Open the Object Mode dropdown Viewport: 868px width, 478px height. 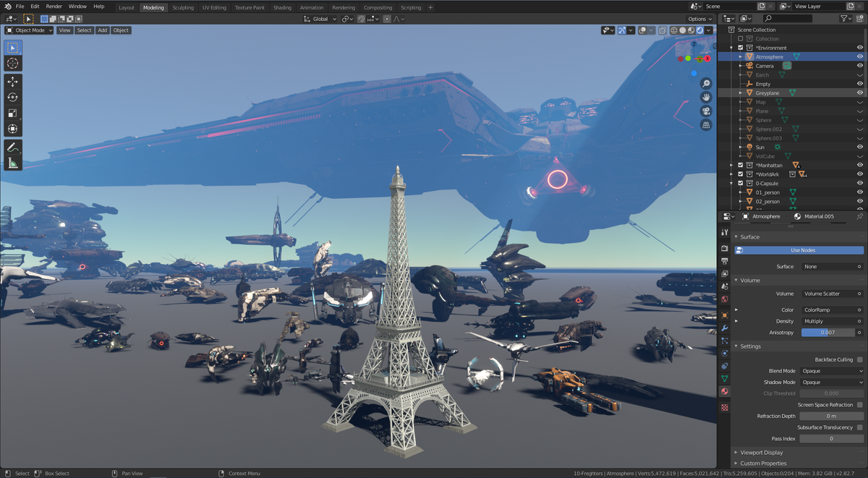click(29, 30)
